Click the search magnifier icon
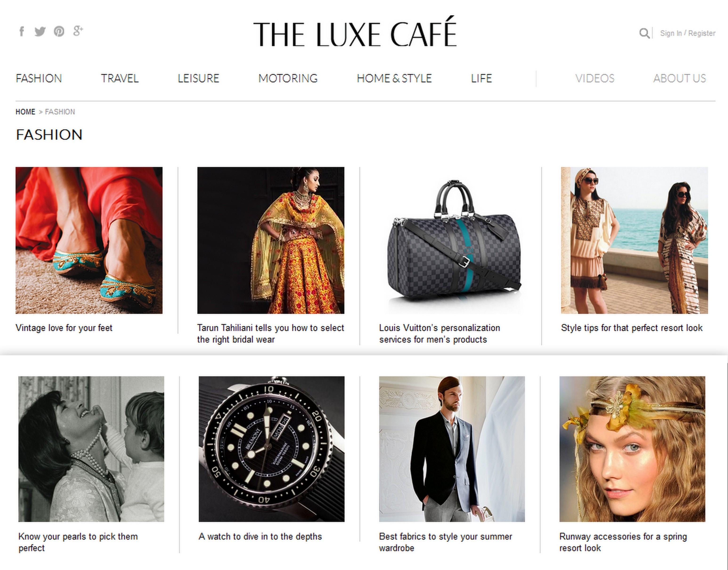The image size is (728, 570). point(644,33)
